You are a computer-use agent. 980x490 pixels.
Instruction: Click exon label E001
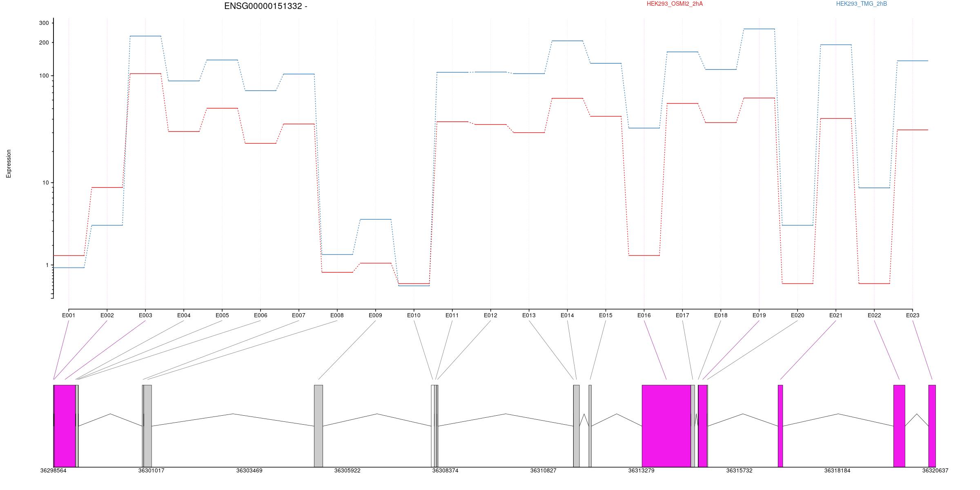tap(69, 315)
